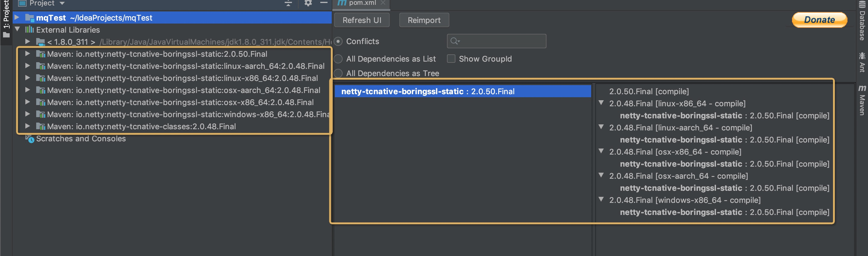Collapse 2.0.48.Final [linux-aarch_64 - compile] node

[x=601, y=127]
